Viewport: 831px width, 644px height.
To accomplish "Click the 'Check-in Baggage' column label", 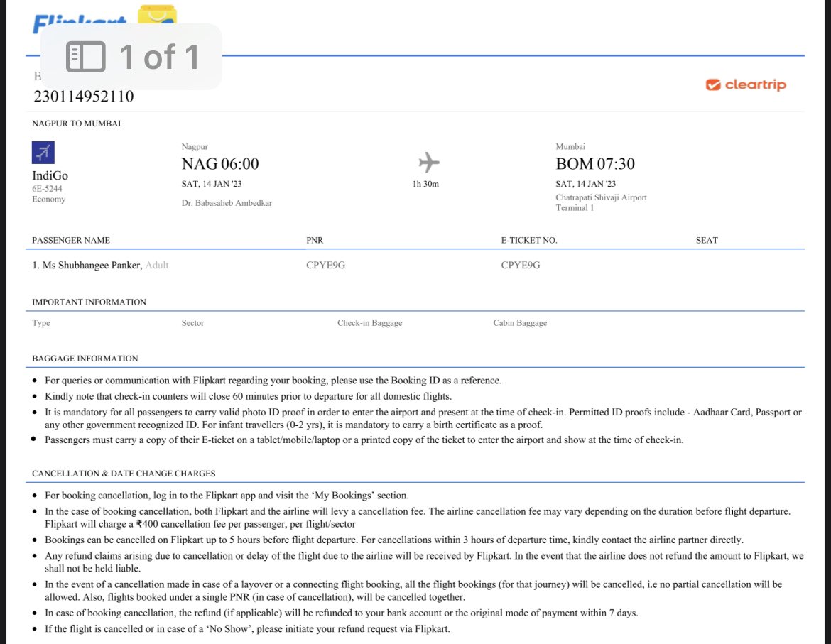I will (x=370, y=323).
